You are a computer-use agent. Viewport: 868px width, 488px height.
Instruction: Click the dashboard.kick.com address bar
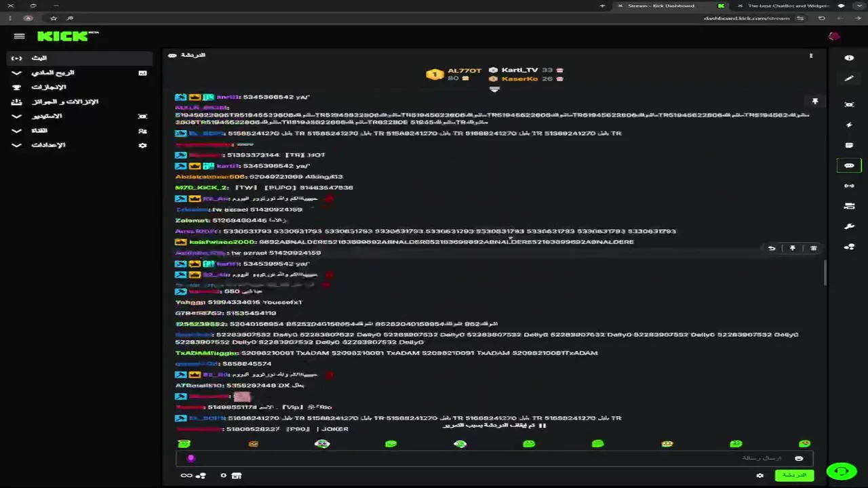(747, 18)
